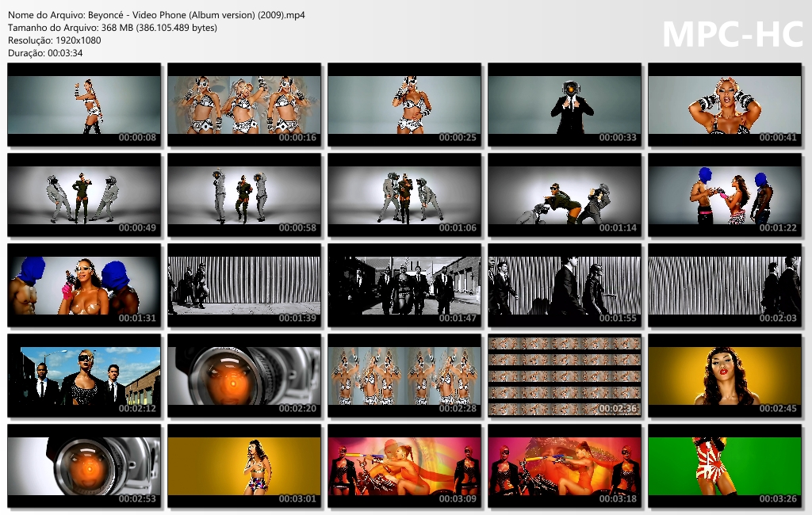The image size is (812, 515).
Task: Choose the 00:01:22 blue masks thumbnail
Action: pyautogui.click(x=725, y=195)
